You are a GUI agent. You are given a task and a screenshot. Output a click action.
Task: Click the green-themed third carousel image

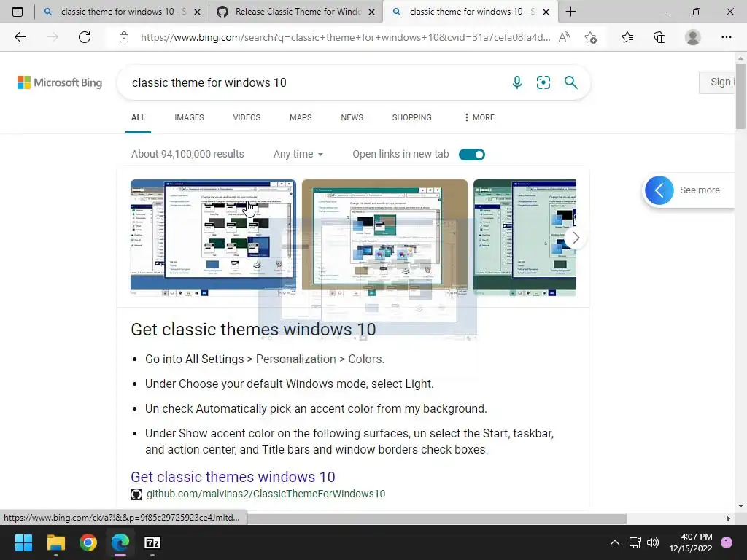525,237
